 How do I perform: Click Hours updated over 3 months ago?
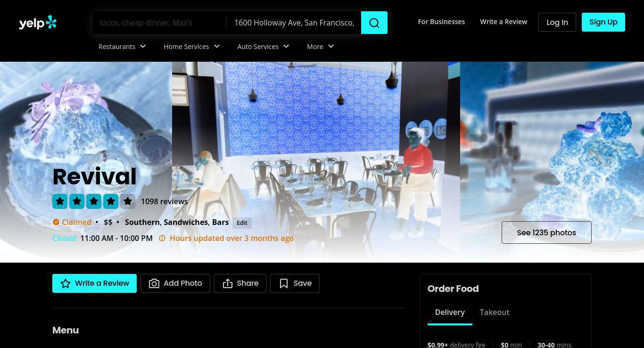(x=231, y=238)
